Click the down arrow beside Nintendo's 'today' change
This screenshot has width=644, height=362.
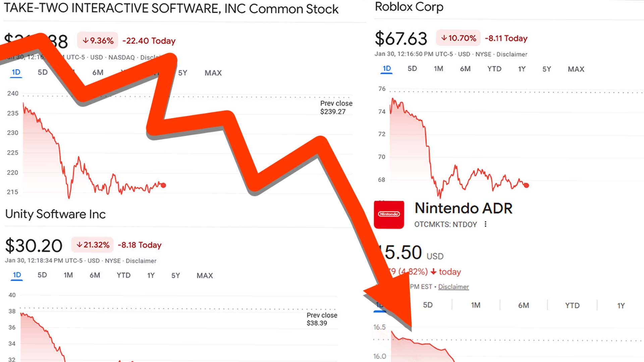[433, 272]
